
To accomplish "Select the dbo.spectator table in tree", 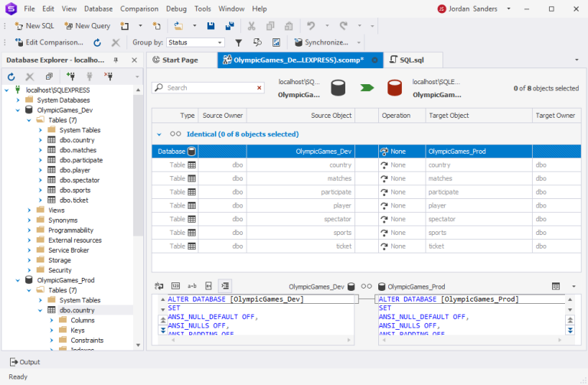I will tap(79, 180).
